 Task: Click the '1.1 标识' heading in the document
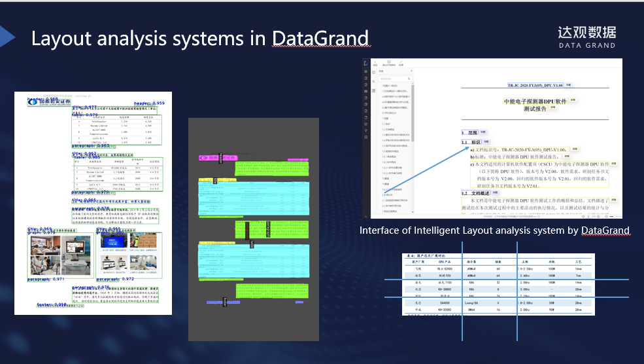pos(471,142)
